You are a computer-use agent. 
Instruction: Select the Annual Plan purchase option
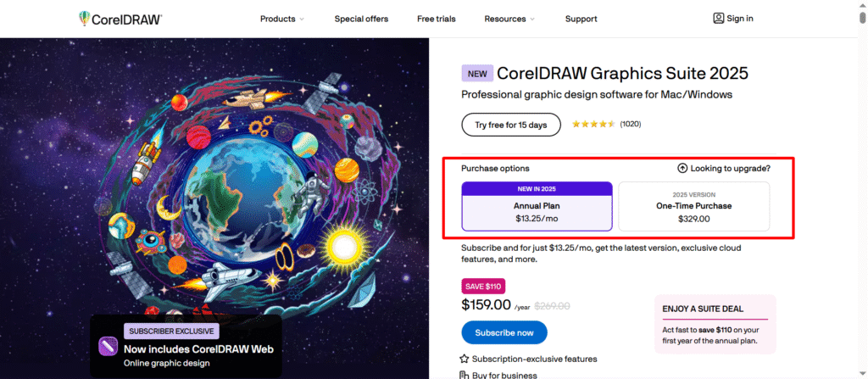[x=537, y=206]
